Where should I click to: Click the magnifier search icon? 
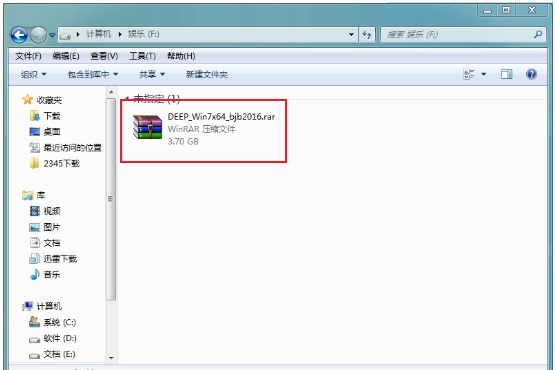click(538, 34)
